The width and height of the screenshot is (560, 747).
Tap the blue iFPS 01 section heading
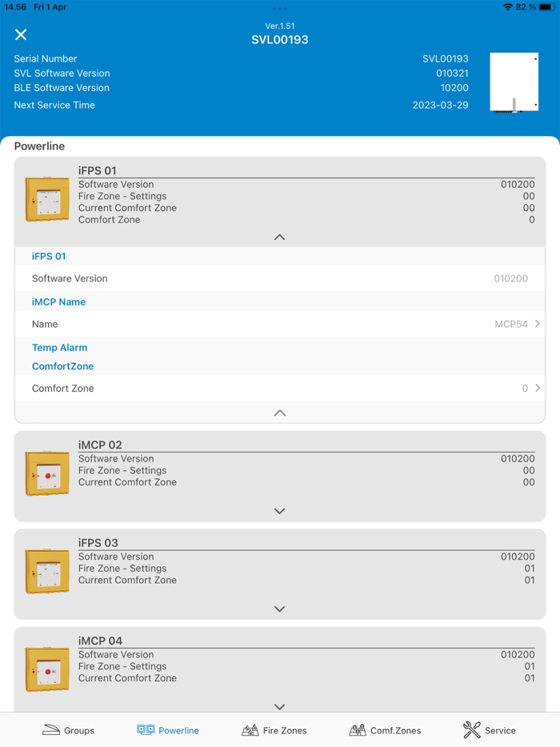49,256
